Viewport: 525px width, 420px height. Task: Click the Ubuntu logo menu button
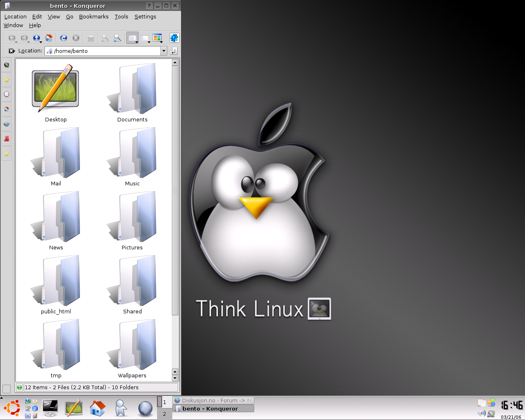point(12,408)
